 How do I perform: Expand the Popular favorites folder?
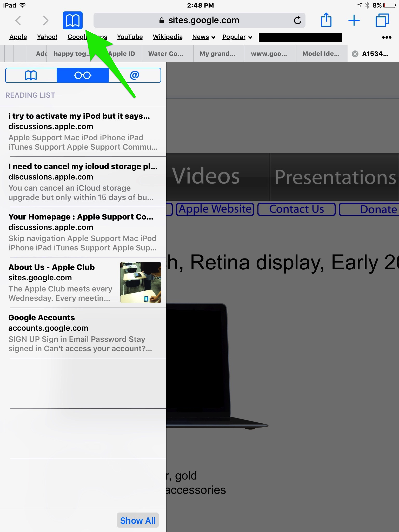(237, 37)
